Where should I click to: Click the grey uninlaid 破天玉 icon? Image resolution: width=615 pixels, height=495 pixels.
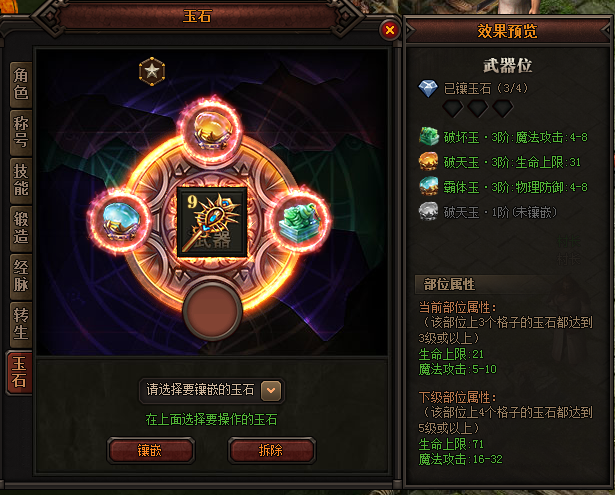click(x=428, y=211)
